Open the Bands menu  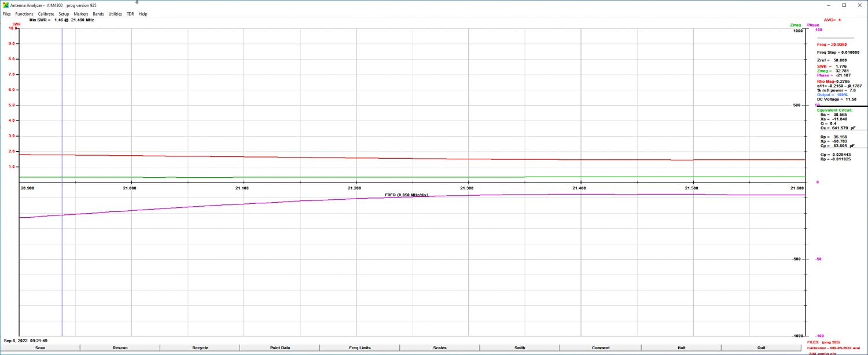click(98, 14)
